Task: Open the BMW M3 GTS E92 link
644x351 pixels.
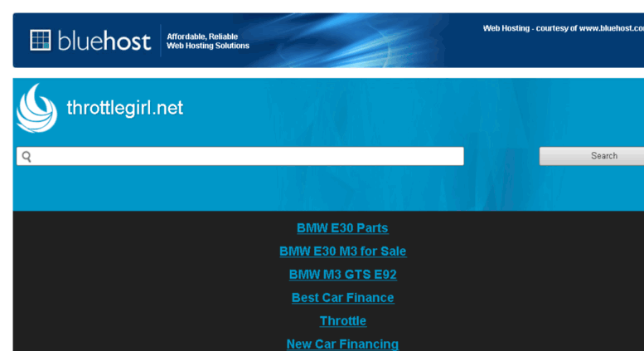Action: point(343,274)
